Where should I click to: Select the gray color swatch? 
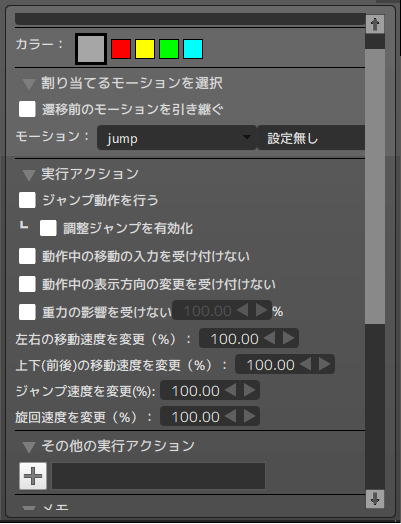pyautogui.click(x=91, y=49)
